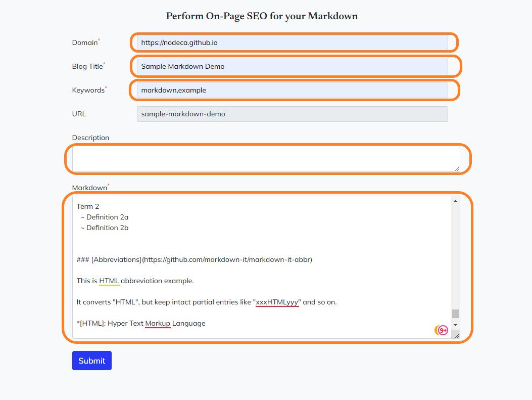Select the Keywords input box

tap(292, 90)
